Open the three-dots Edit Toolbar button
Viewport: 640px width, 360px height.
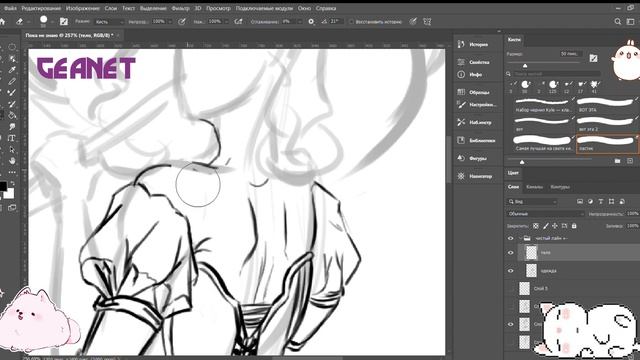click(12, 172)
